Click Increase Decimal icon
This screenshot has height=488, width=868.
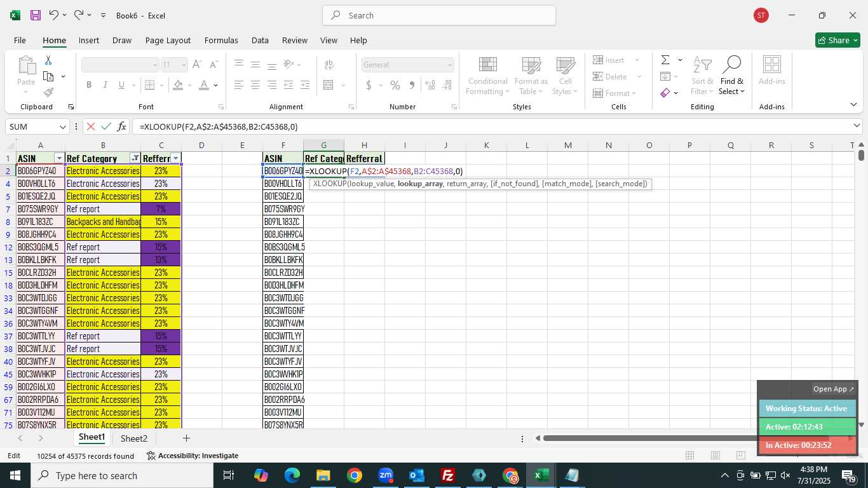click(430, 85)
